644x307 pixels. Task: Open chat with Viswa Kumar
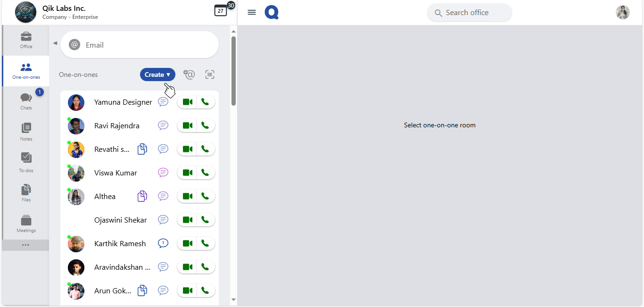click(x=163, y=173)
